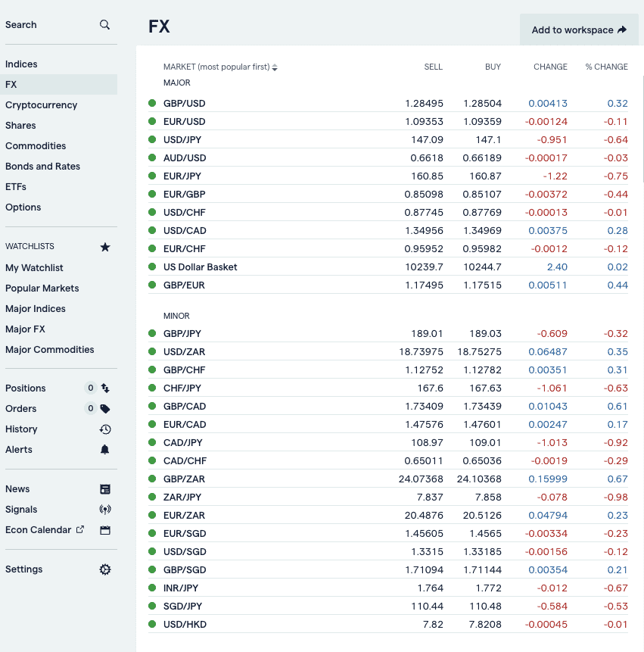Open History clock icon
The image size is (644, 652).
(105, 429)
